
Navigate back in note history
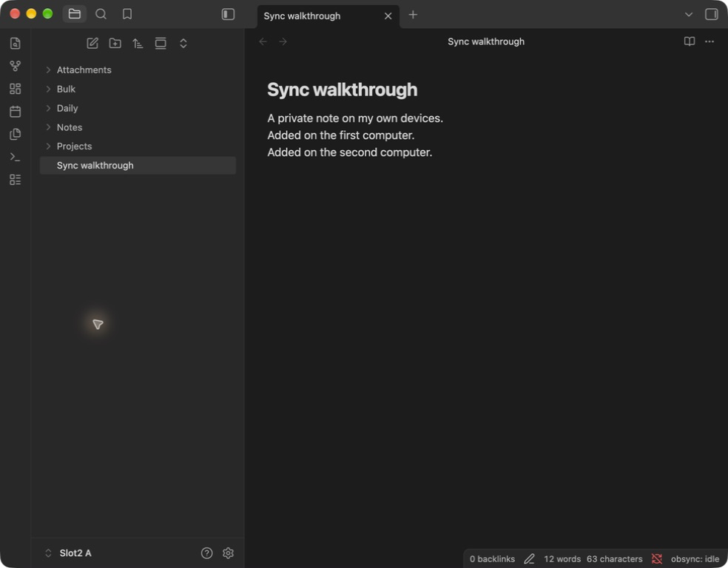point(263,41)
